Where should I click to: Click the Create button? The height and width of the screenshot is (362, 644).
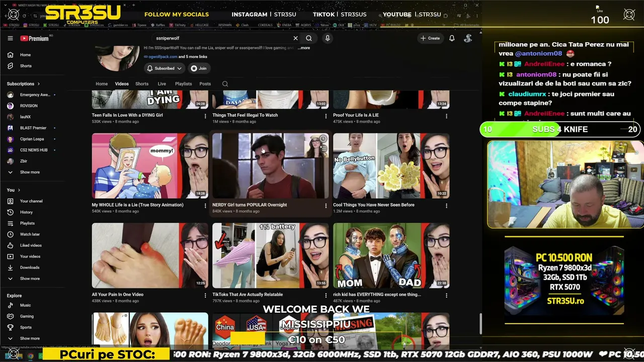point(430,38)
